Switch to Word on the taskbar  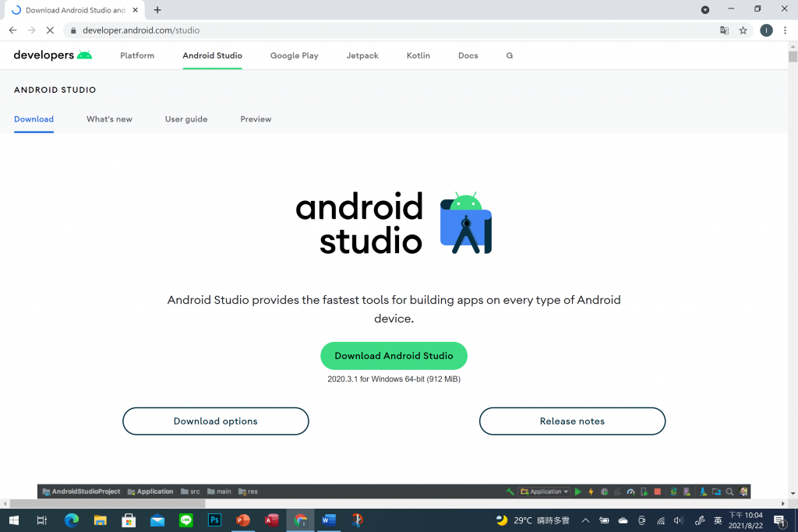click(x=329, y=520)
